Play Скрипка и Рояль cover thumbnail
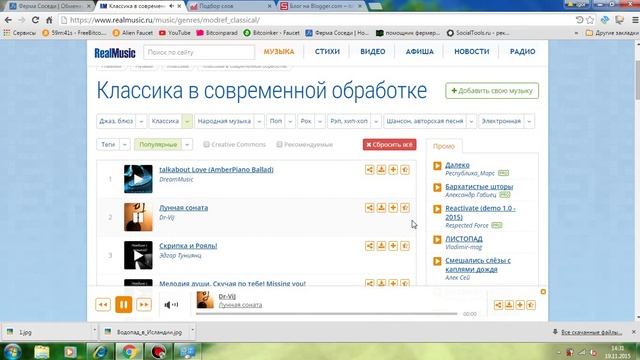The height and width of the screenshot is (360, 640). [138, 255]
